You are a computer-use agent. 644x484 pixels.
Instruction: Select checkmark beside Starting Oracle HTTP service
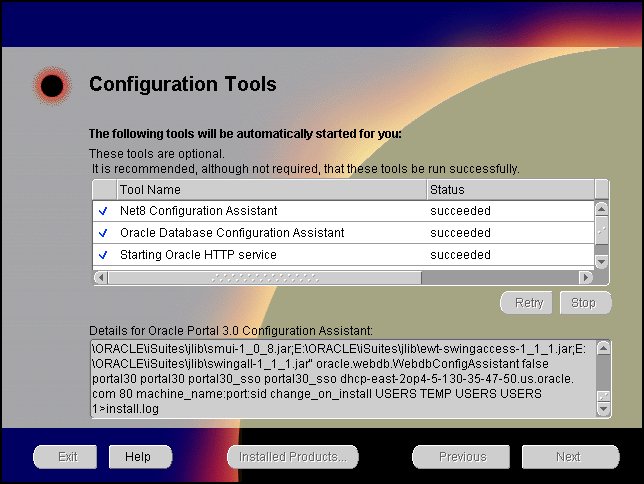click(103, 255)
